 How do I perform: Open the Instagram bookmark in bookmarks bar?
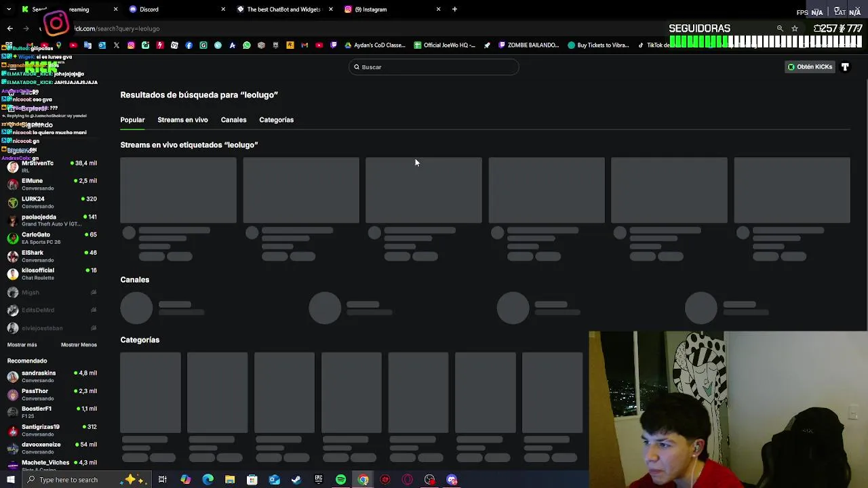(x=131, y=45)
